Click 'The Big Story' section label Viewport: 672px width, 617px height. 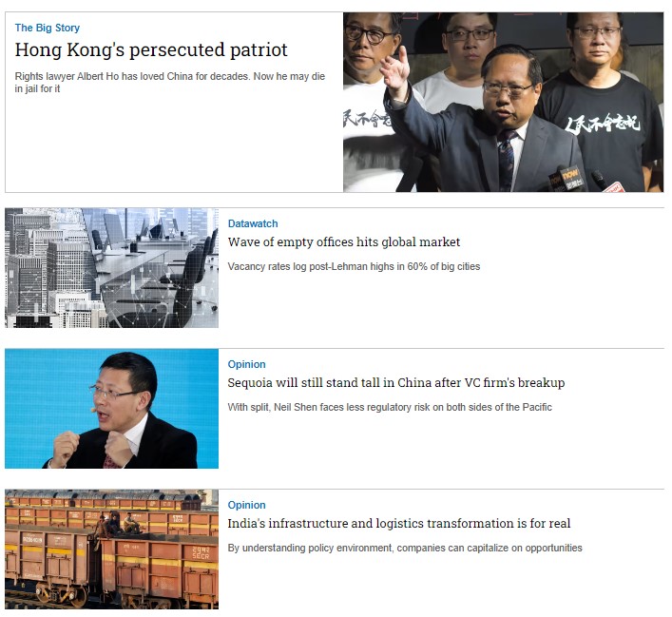pos(48,28)
